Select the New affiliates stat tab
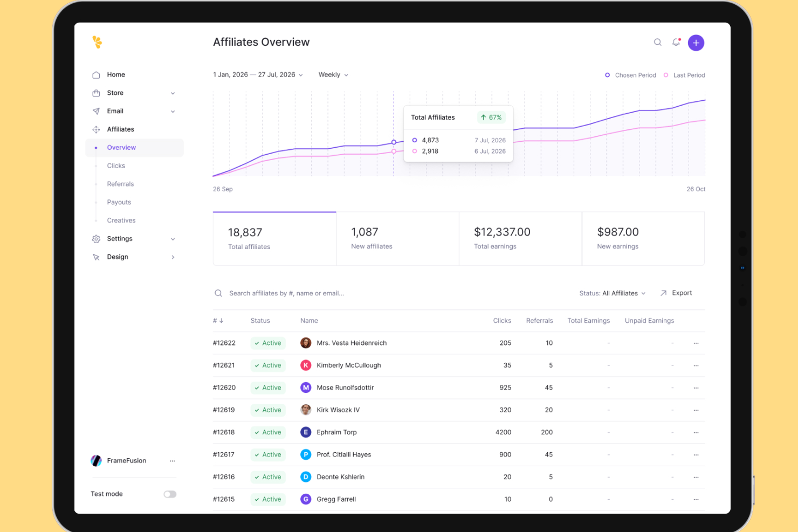The height and width of the screenshot is (532, 798). pyautogui.click(x=397, y=239)
